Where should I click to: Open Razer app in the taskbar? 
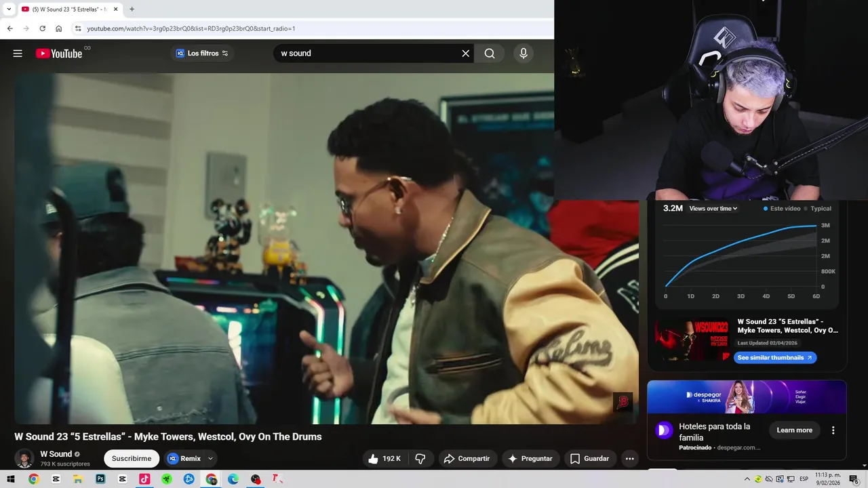(167, 479)
